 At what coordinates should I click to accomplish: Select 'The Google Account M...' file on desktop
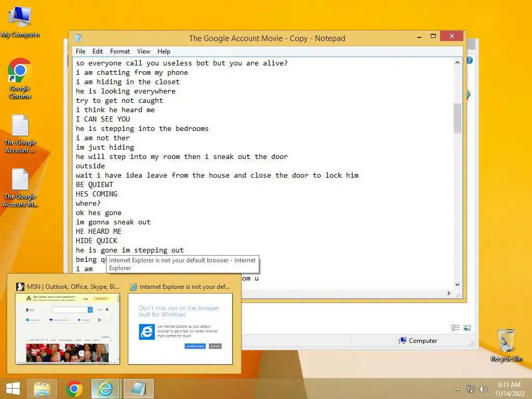[20, 188]
